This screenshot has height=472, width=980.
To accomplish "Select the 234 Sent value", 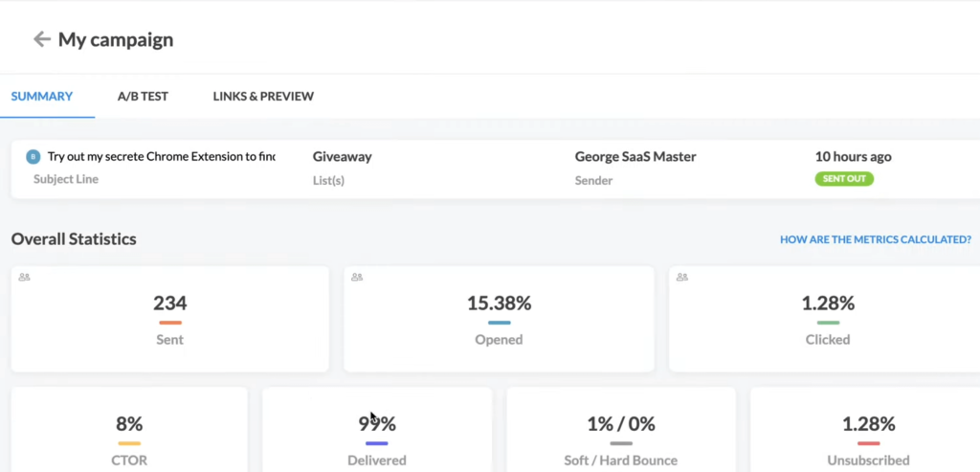I will [170, 303].
